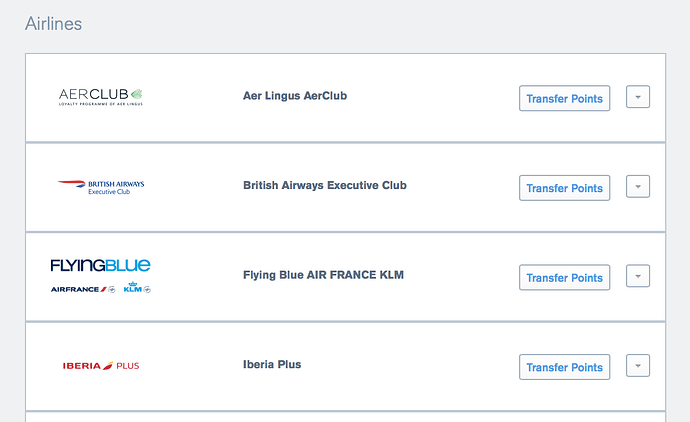Select the British Airways Executive Club name

click(325, 185)
